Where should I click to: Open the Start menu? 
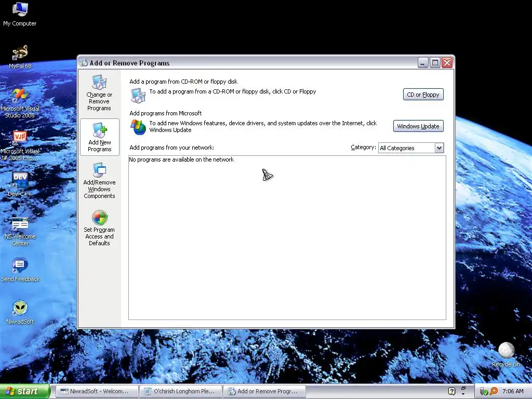[x=25, y=391]
